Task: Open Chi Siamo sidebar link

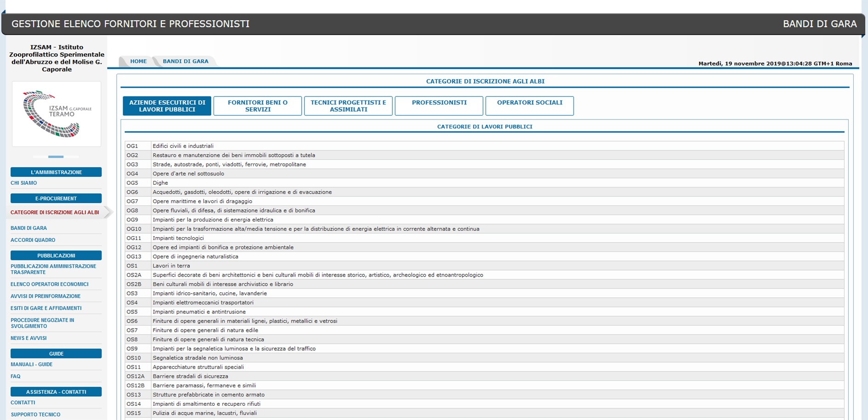Action: coord(24,183)
